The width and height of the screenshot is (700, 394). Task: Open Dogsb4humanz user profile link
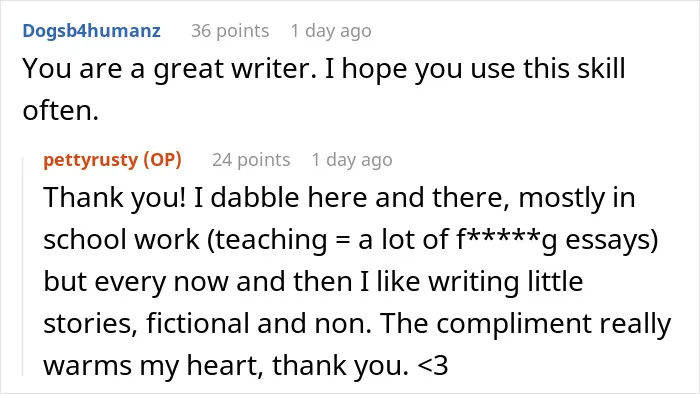92,31
